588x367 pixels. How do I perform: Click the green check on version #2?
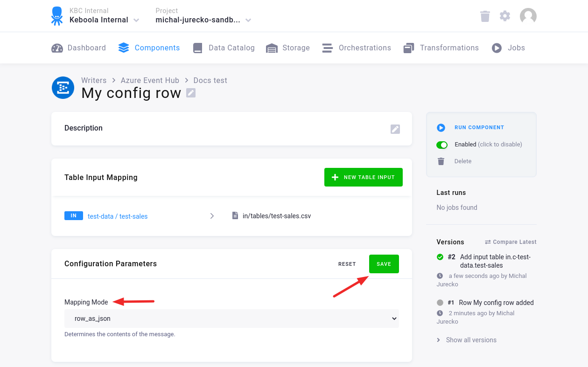coord(440,257)
